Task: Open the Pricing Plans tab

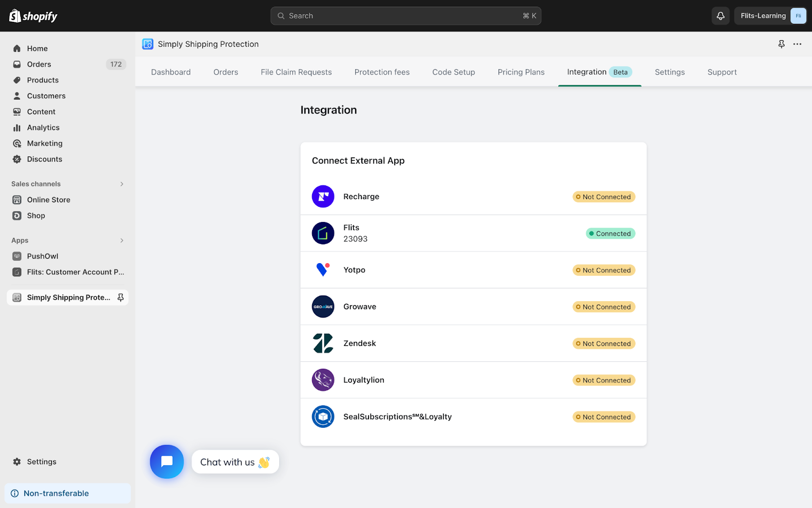Action: [521, 72]
